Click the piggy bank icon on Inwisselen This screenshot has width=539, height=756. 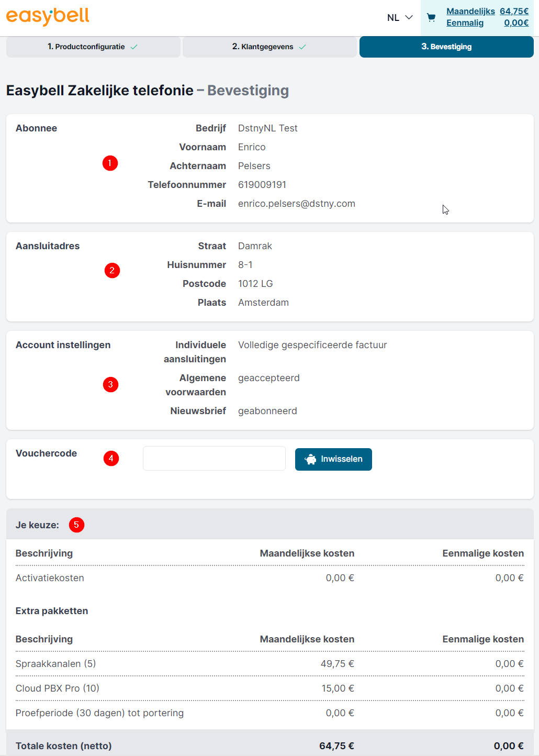310,459
